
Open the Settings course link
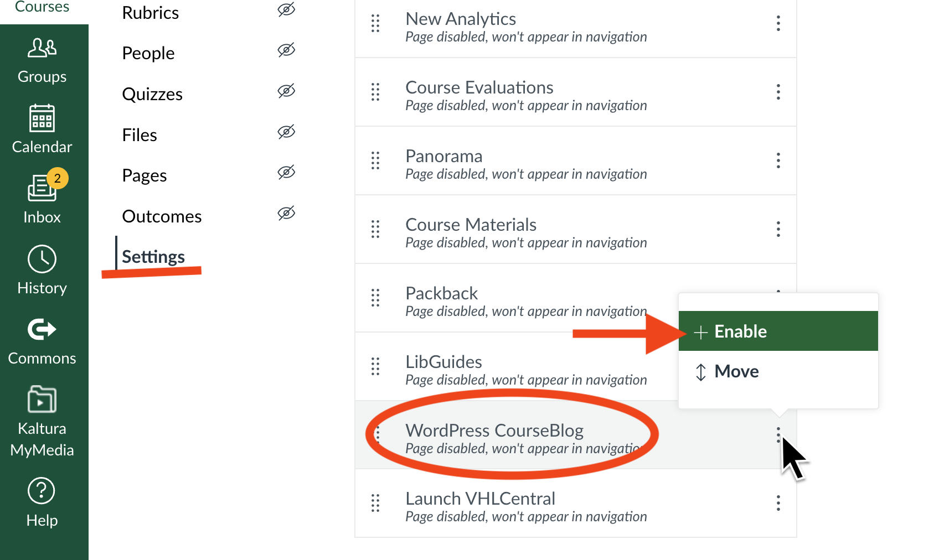[153, 257]
